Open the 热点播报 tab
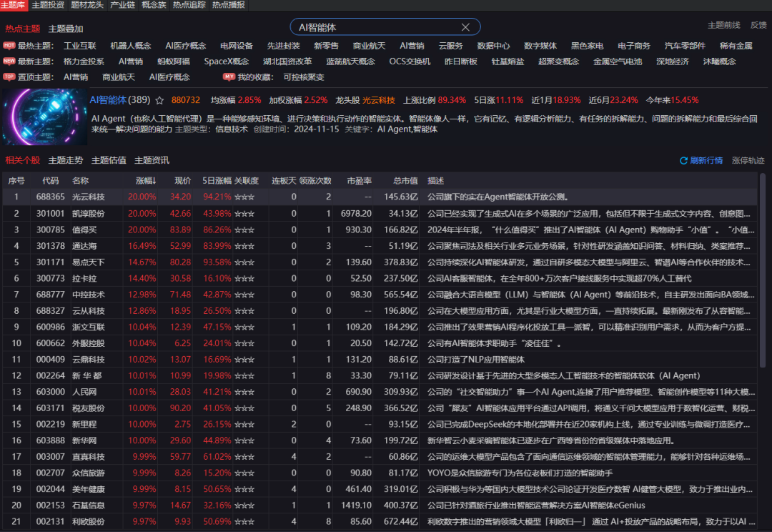Image resolution: width=772 pixels, height=532 pixels. (x=229, y=5)
